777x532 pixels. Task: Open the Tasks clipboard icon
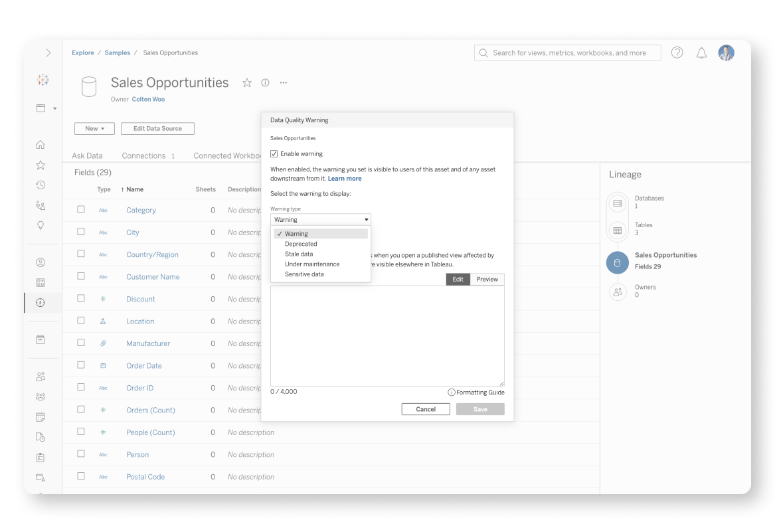tap(41, 457)
